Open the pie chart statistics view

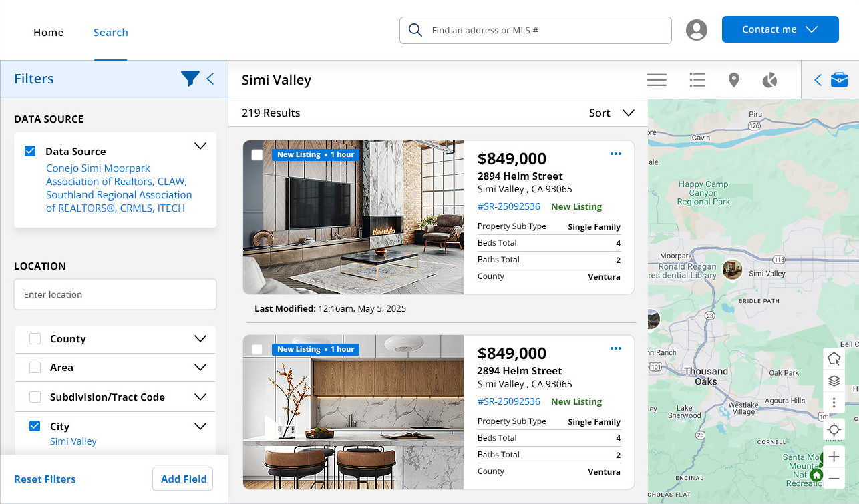769,80
